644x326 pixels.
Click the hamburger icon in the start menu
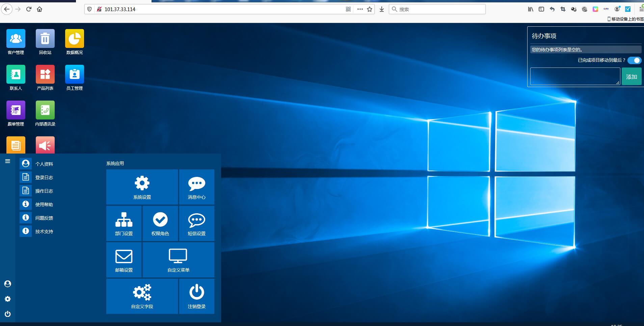coord(7,161)
